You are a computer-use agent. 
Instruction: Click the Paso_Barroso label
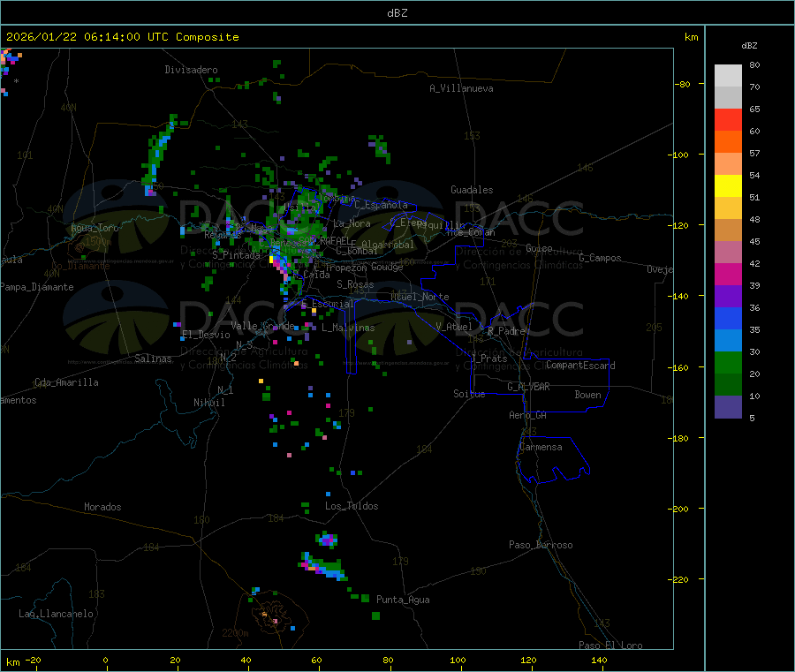(x=541, y=545)
